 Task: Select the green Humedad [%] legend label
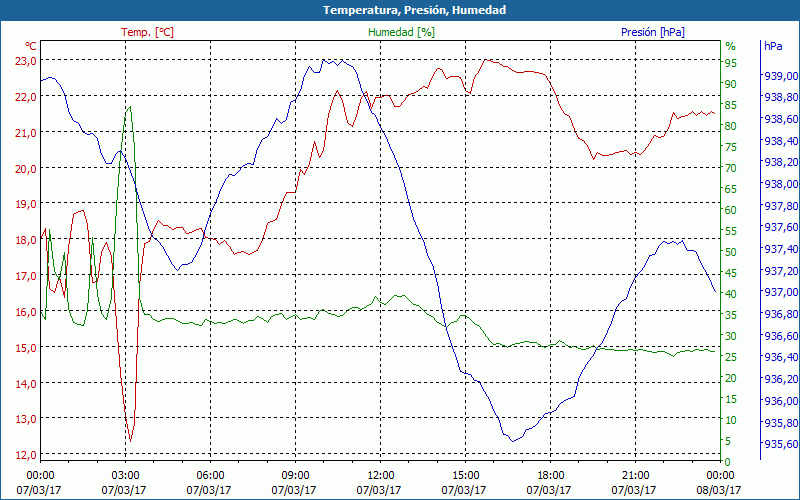click(x=402, y=32)
